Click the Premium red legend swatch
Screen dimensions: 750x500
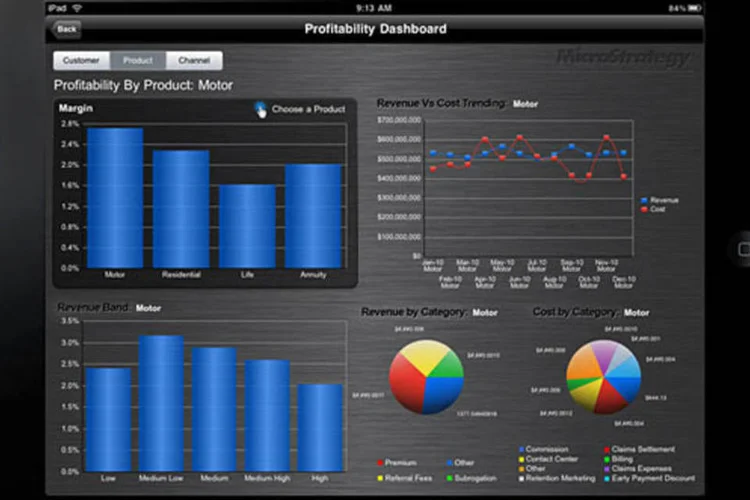click(380, 463)
